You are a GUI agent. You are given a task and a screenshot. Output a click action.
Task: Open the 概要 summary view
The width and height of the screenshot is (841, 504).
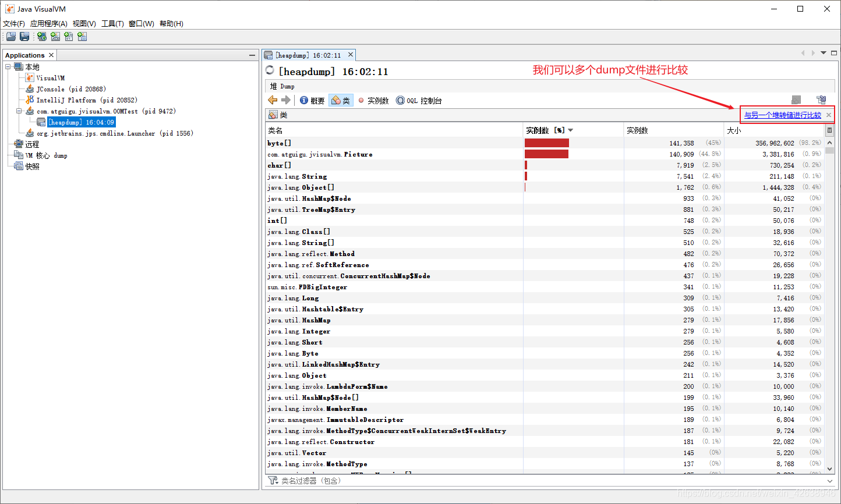click(312, 100)
